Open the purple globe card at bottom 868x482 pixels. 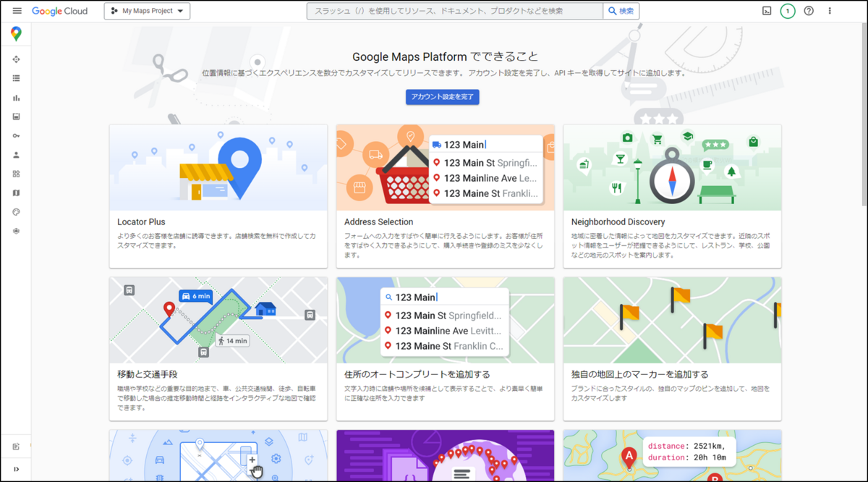(x=446, y=455)
